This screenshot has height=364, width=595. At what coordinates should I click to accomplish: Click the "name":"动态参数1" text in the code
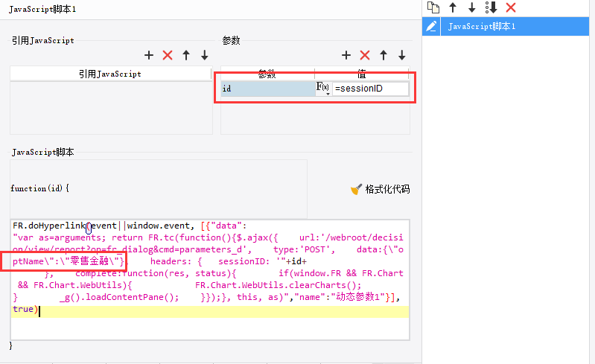point(340,297)
